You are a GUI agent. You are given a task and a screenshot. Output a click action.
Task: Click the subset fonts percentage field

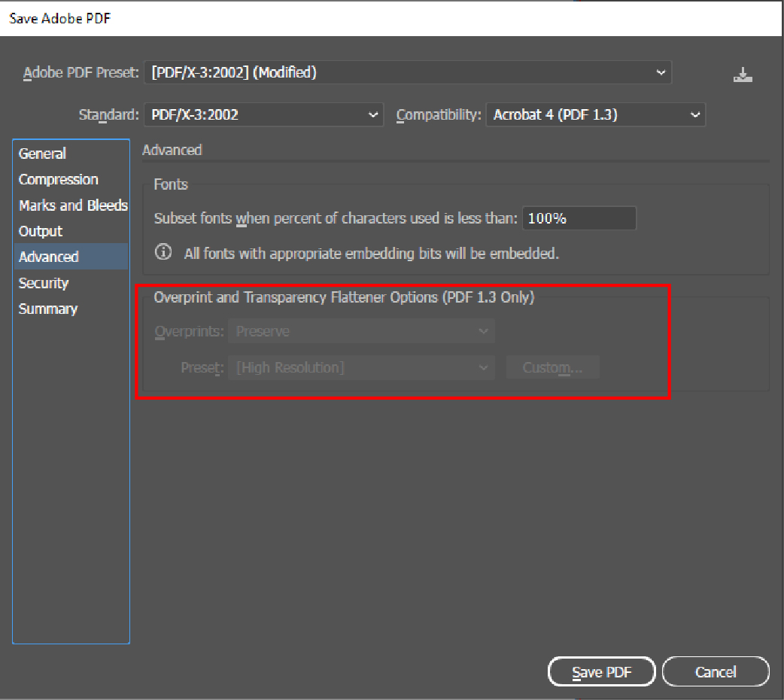coord(578,219)
